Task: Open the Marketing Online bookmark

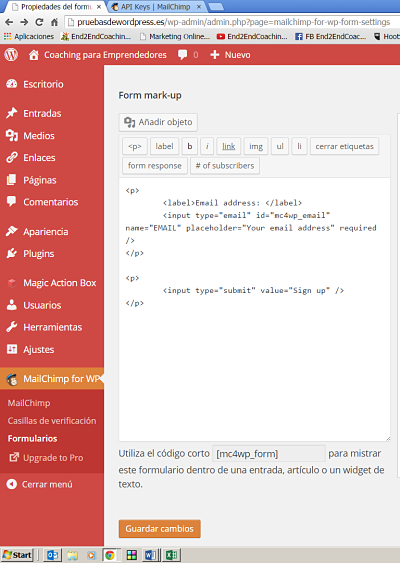Action: point(175,36)
